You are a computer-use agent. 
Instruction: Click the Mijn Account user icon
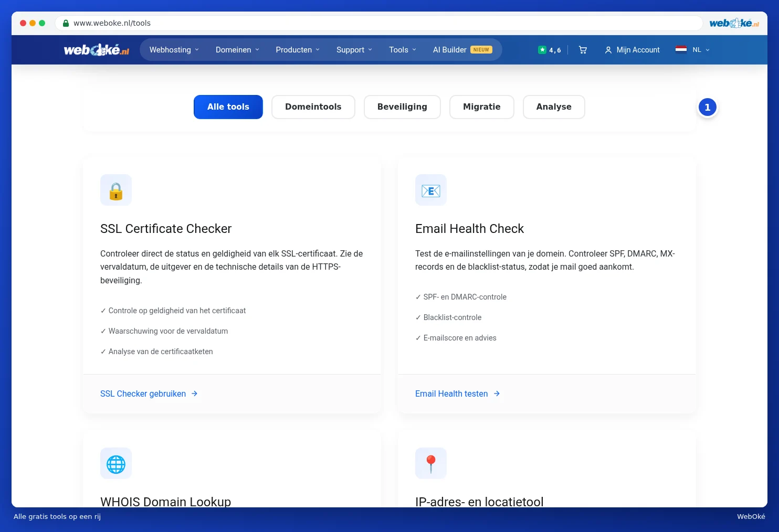click(608, 50)
